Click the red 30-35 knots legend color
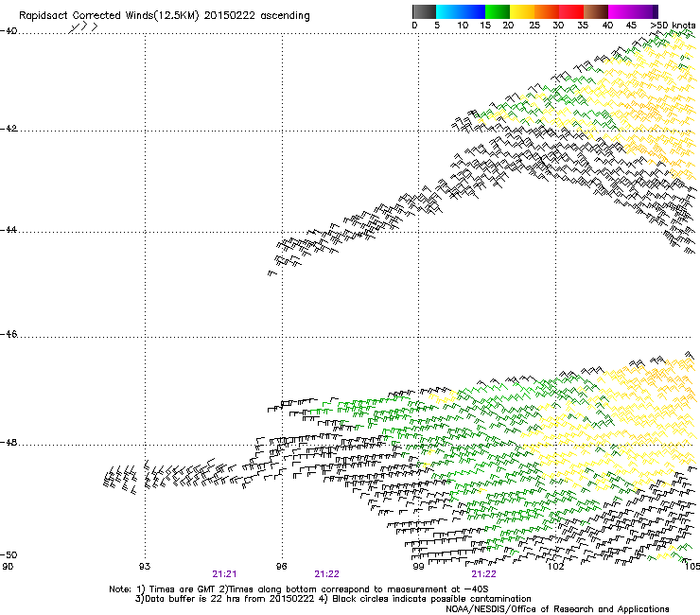This screenshot has width=700, height=615. [571, 11]
